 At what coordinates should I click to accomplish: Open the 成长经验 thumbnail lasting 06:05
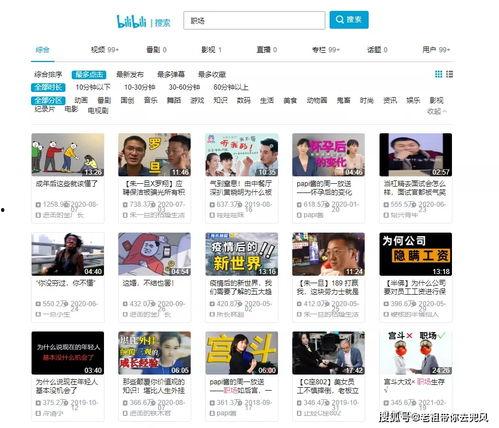[155, 353]
